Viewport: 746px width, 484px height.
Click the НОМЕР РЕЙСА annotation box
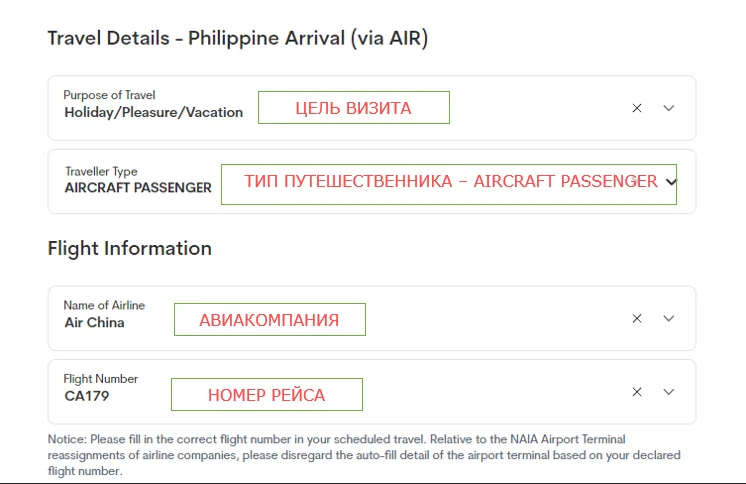[266, 395]
